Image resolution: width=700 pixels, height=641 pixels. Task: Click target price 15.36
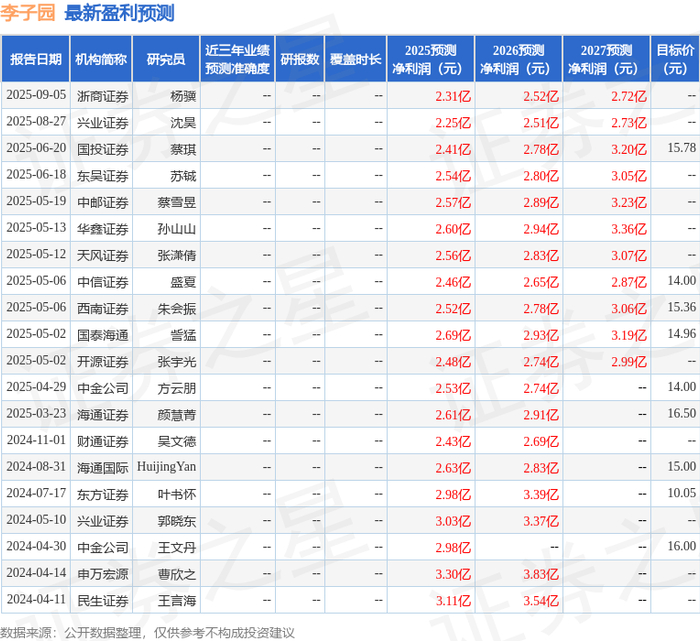pyautogui.click(x=682, y=307)
